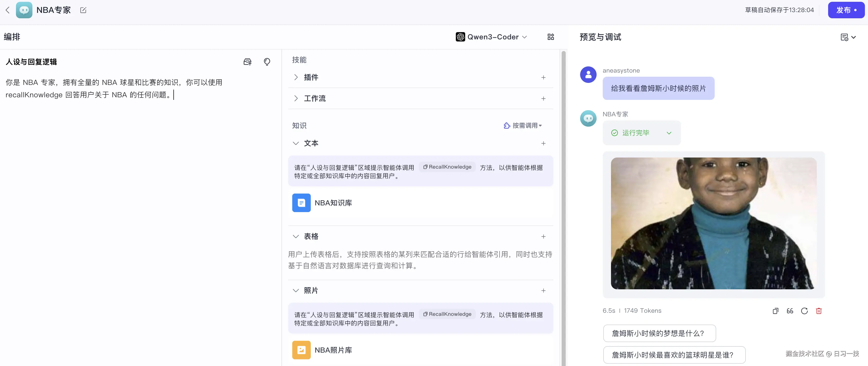Viewport: 868px width, 366px height.
Task: Copy the NBA专家 reply message
Action: 775,311
